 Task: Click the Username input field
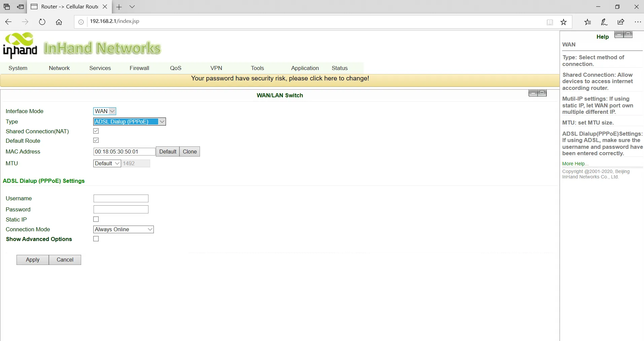[x=121, y=199]
